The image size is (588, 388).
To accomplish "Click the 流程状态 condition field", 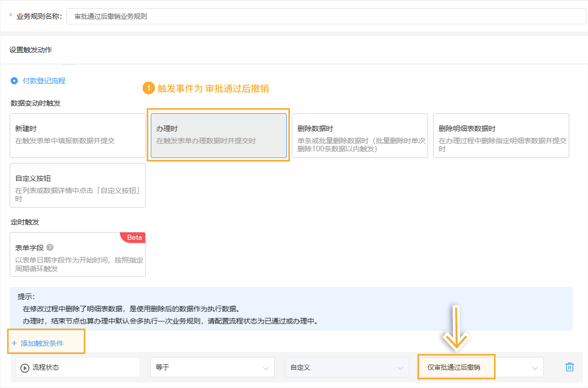I will 78,367.
